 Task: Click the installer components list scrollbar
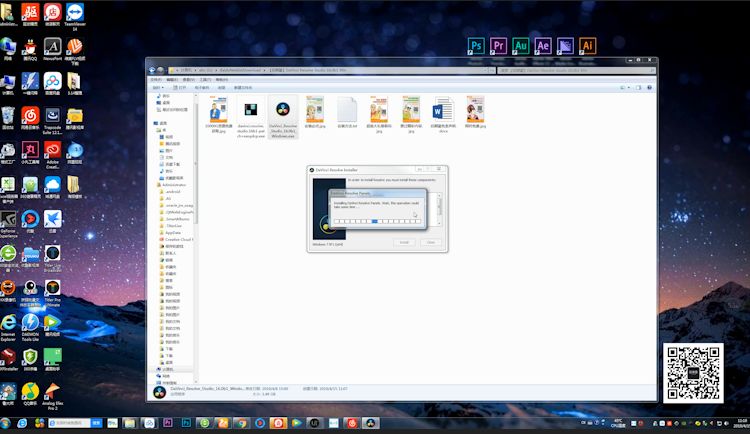click(x=440, y=209)
